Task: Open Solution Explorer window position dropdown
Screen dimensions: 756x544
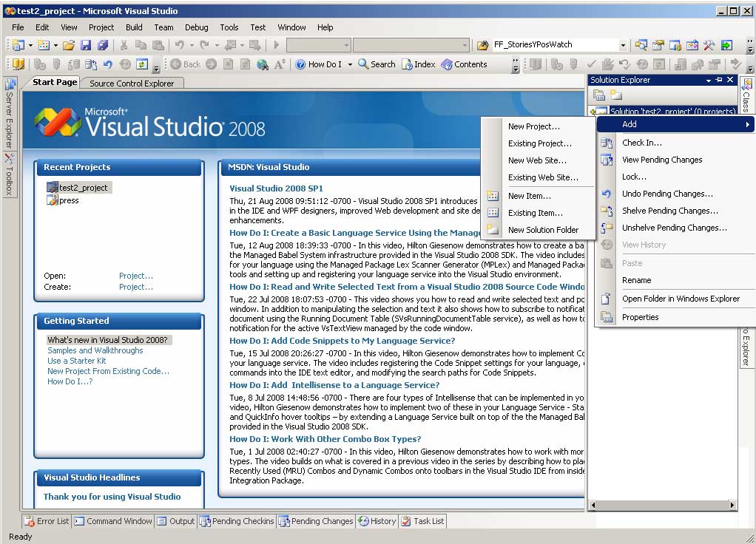Action: [x=708, y=80]
